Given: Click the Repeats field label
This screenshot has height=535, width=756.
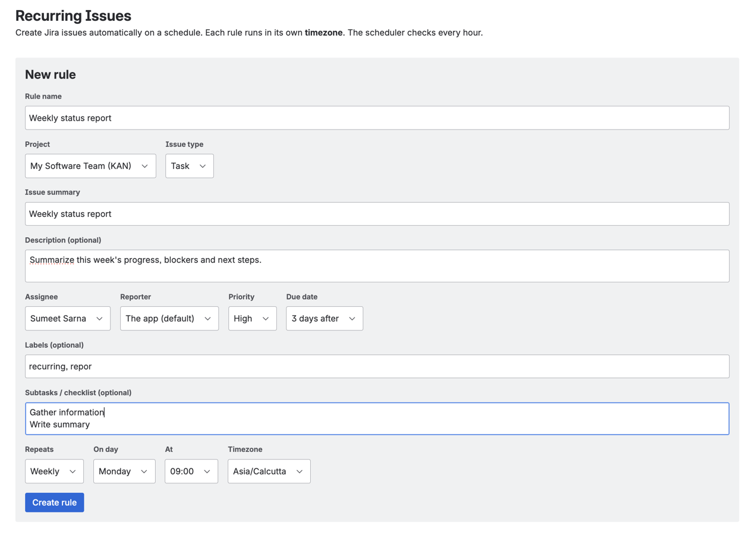Looking at the screenshot, I should click(39, 449).
